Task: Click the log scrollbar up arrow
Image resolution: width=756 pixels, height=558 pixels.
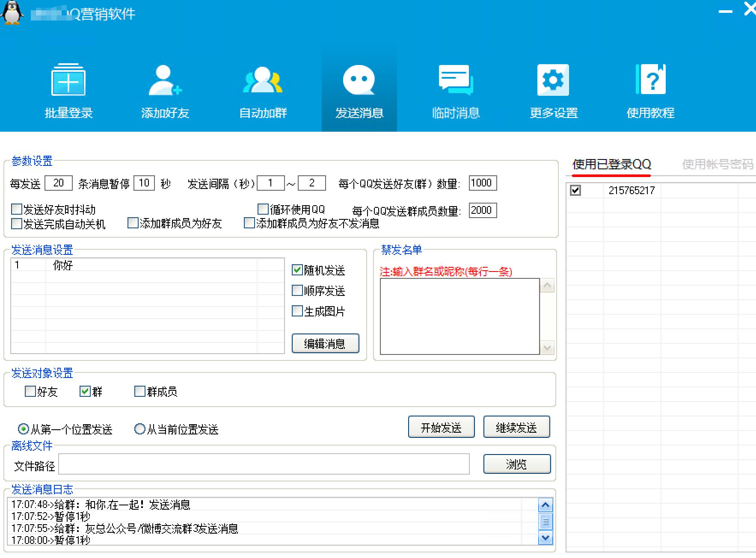Action: click(x=545, y=505)
